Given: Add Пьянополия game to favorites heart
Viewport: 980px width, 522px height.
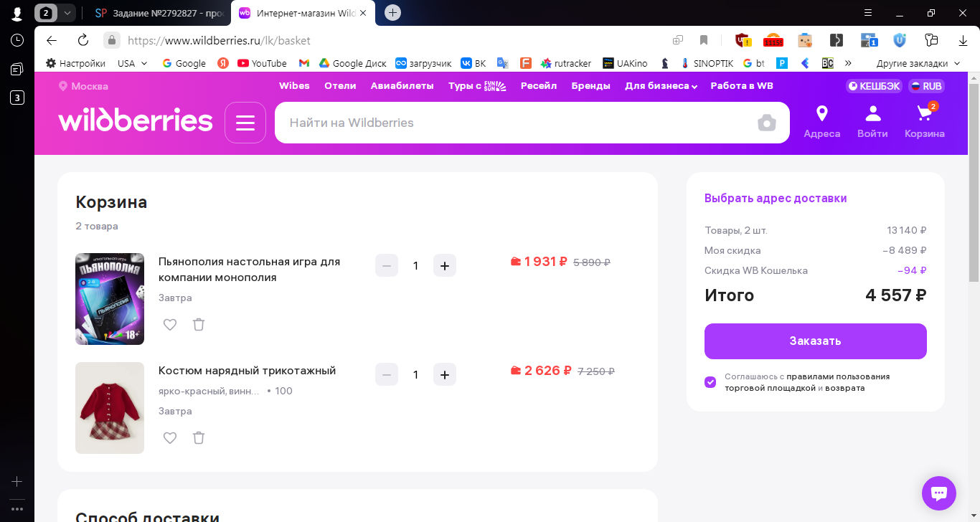Looking at the screenshot, I should click(x=170, y=324).
